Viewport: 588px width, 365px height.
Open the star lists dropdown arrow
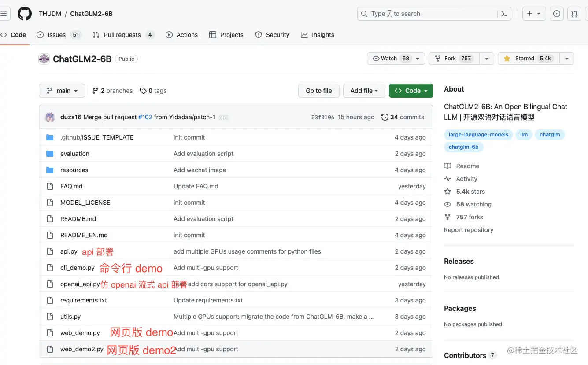[x=567, y=59]
